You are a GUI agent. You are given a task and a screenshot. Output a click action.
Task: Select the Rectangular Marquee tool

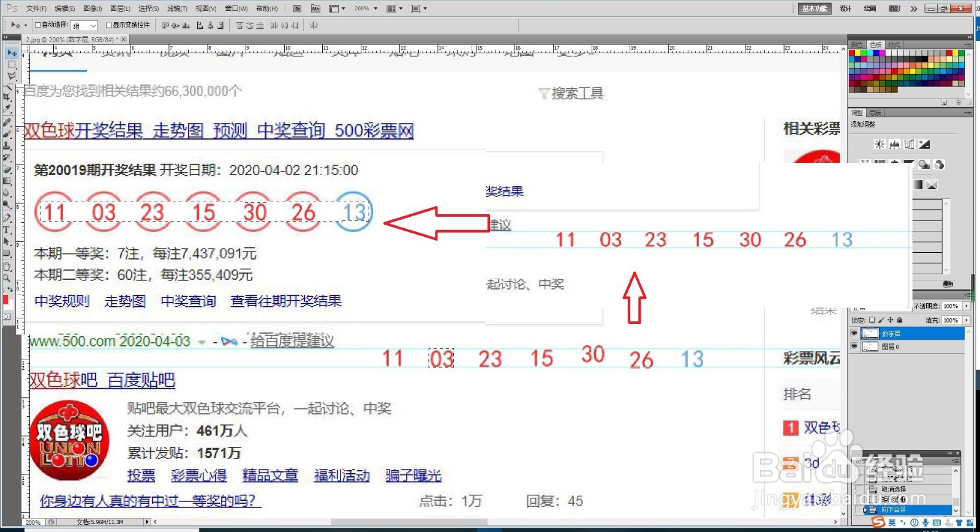click(12, 64)
